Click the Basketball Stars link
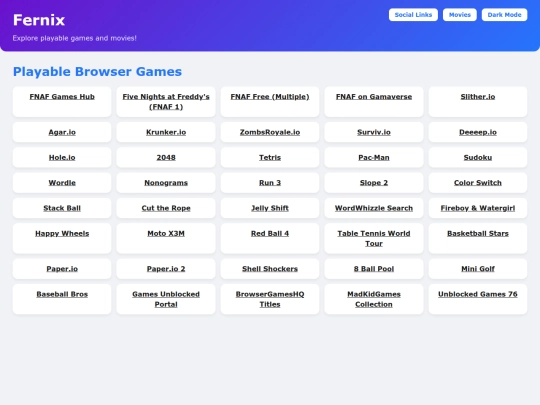This screenshot has width=540, height=405. (x=478, y=233)
